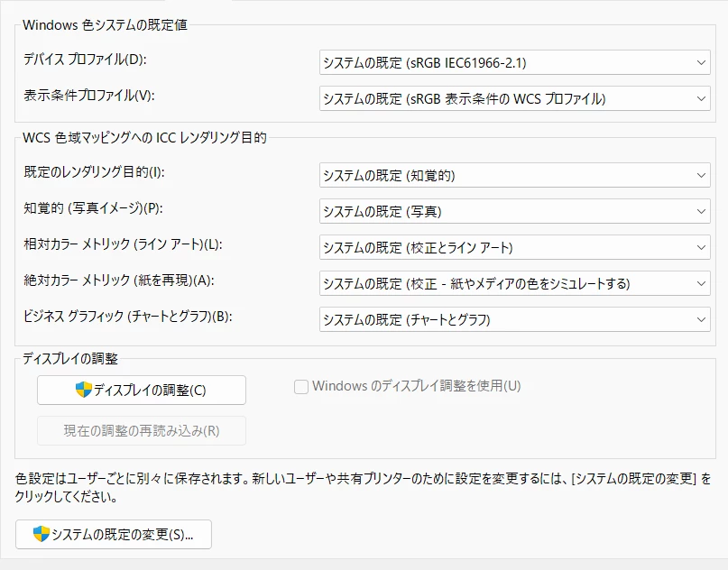Click 絶対カラー メトリック (紙を再現)(A): label

pyautogui.click(x=119, y=280)
